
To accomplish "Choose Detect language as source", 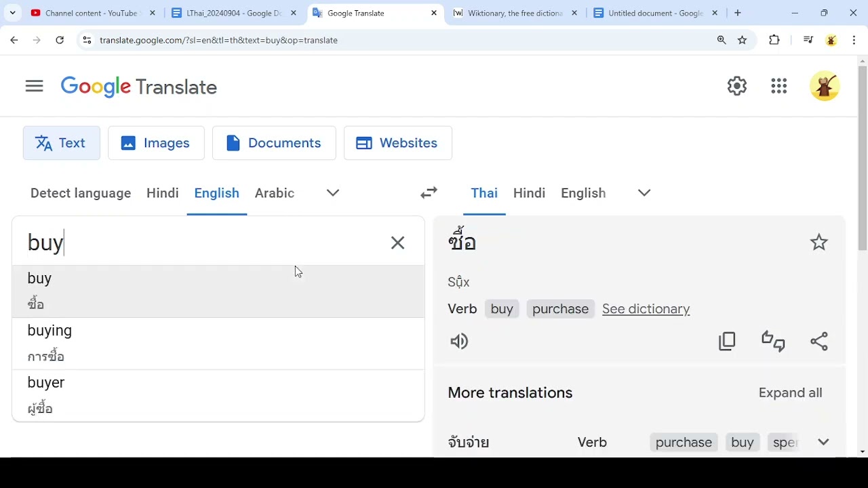I will [81, 193].
